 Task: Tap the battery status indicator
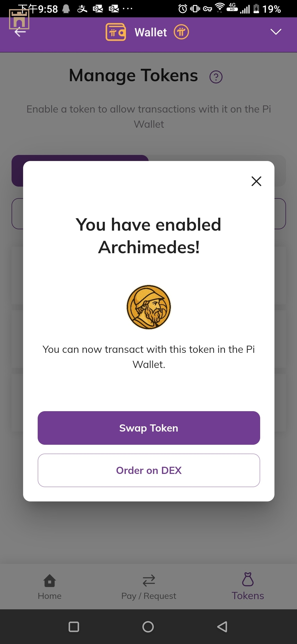(256, 9)
